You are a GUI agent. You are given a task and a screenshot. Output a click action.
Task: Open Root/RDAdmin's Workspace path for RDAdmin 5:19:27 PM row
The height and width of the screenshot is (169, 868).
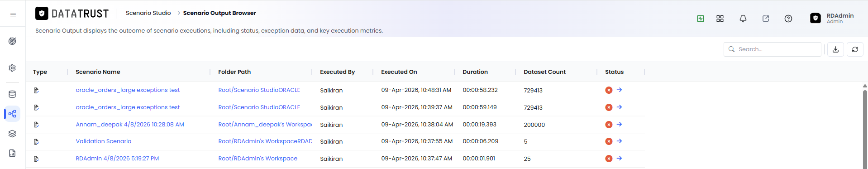258,159
